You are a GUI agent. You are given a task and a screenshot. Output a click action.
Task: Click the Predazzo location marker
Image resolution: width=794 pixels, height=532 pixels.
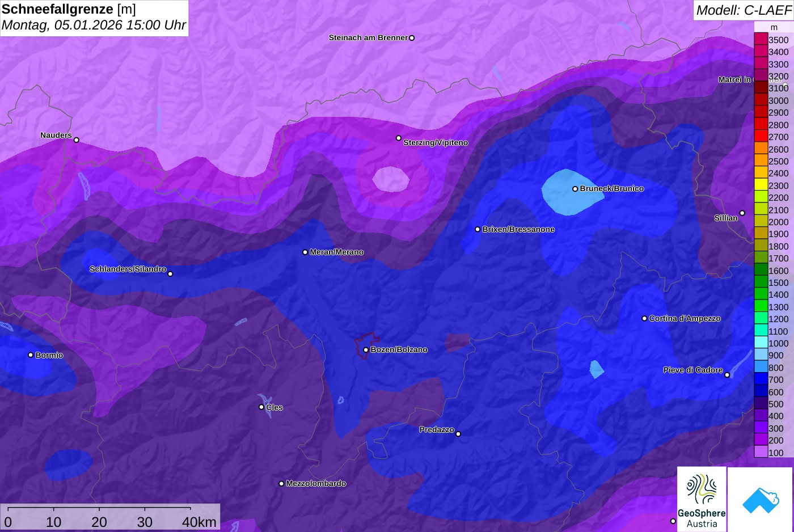click(458, 434)
